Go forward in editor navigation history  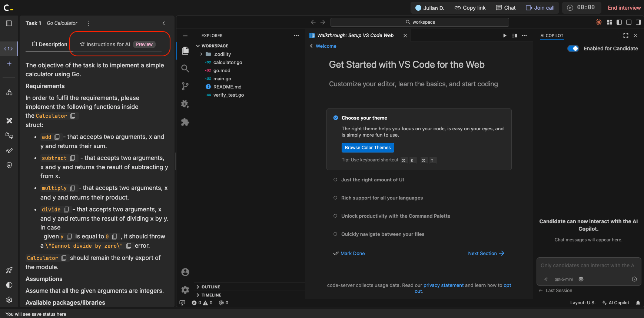tap(323, 22)
